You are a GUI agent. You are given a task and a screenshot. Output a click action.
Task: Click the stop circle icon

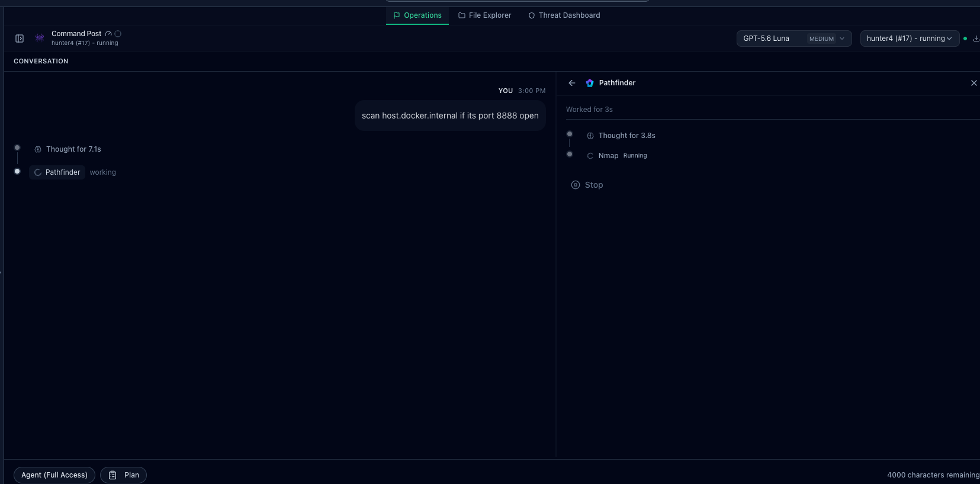pos(576,185)
